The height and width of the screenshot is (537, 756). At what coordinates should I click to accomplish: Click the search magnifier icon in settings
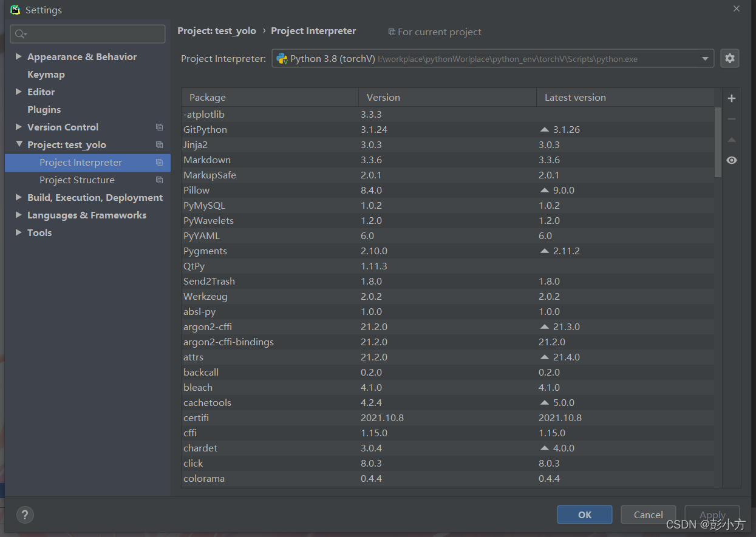point(21,34)
